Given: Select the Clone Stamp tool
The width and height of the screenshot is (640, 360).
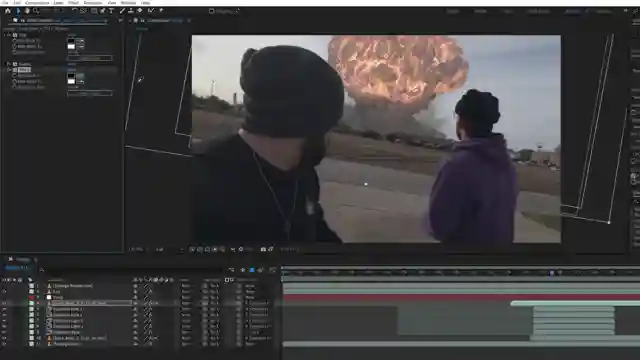Looking at the screenshot, I should [x=131, y=11].
